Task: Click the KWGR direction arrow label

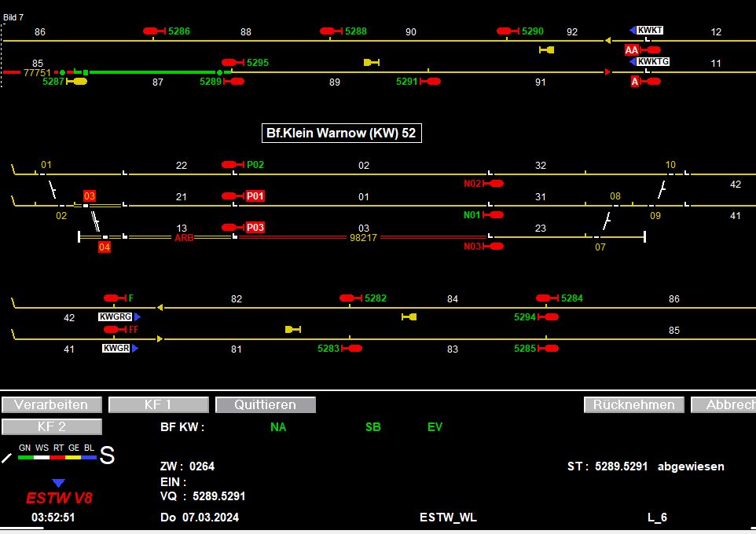Action: click(120, 348)
